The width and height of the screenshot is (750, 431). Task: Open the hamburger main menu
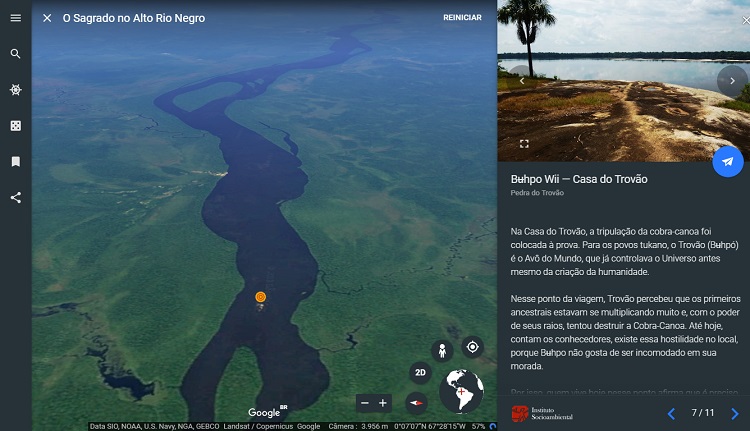tap(15, 18)
